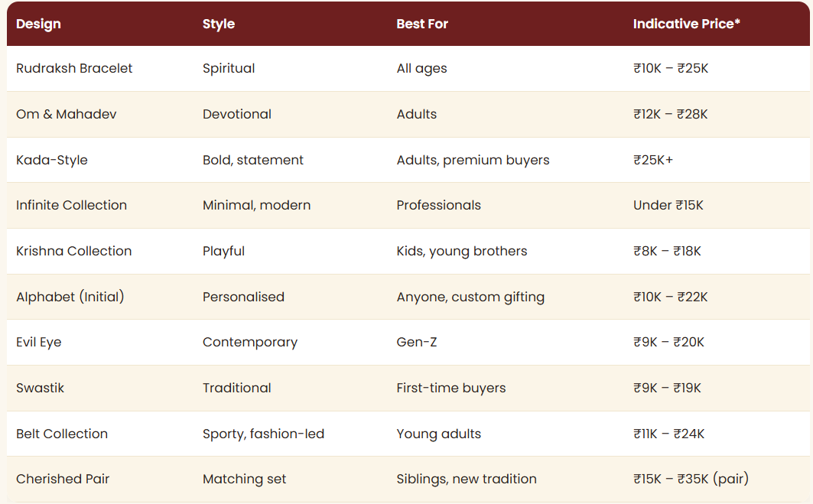The height and width of the screenshot is (504, 813).
Task: Click the ₹25K+ price cell
Action: coord(653,160)
